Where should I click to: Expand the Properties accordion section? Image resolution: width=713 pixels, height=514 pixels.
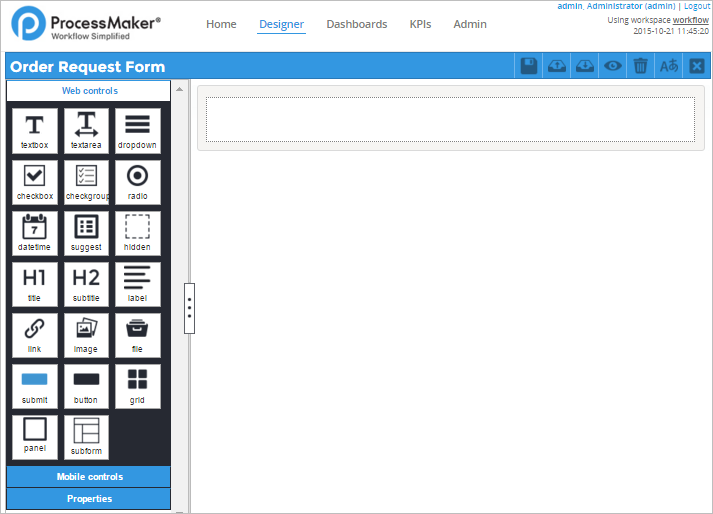(89, 499)
